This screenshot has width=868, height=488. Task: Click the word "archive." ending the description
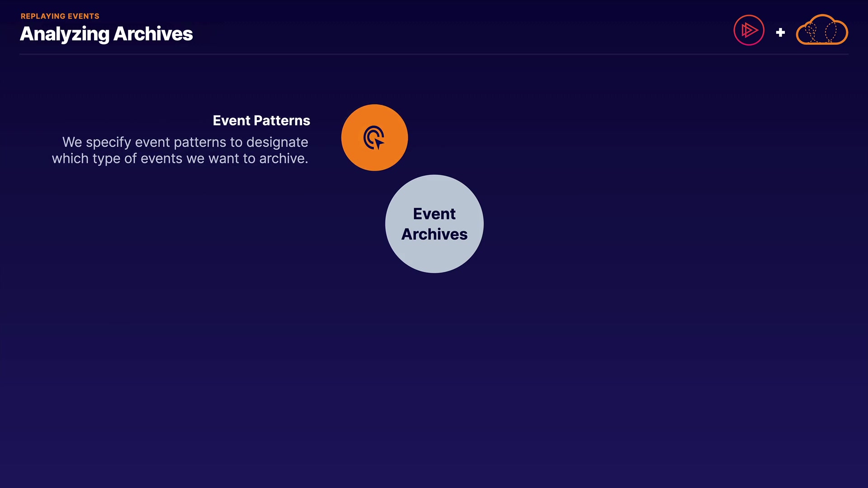(x=283, y=159)
